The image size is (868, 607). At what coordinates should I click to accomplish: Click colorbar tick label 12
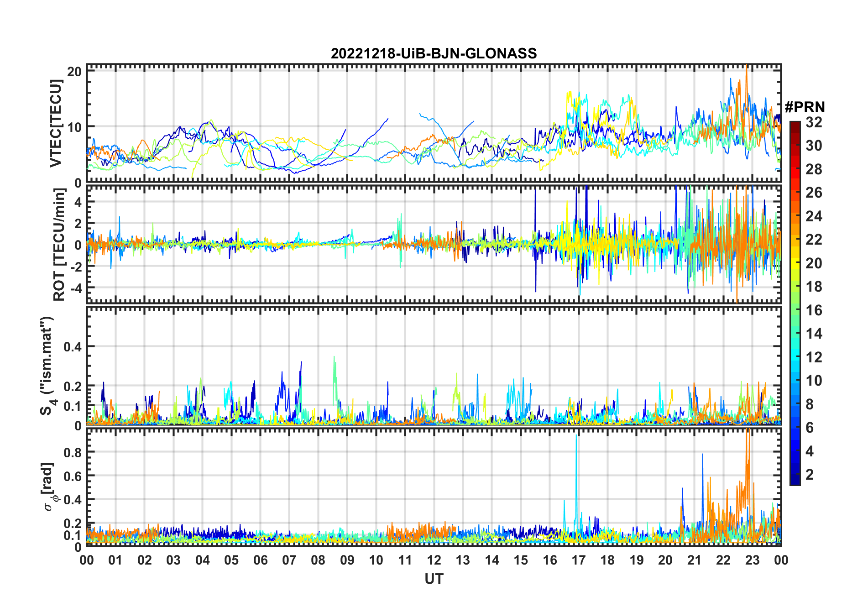[x=814, y=357]
